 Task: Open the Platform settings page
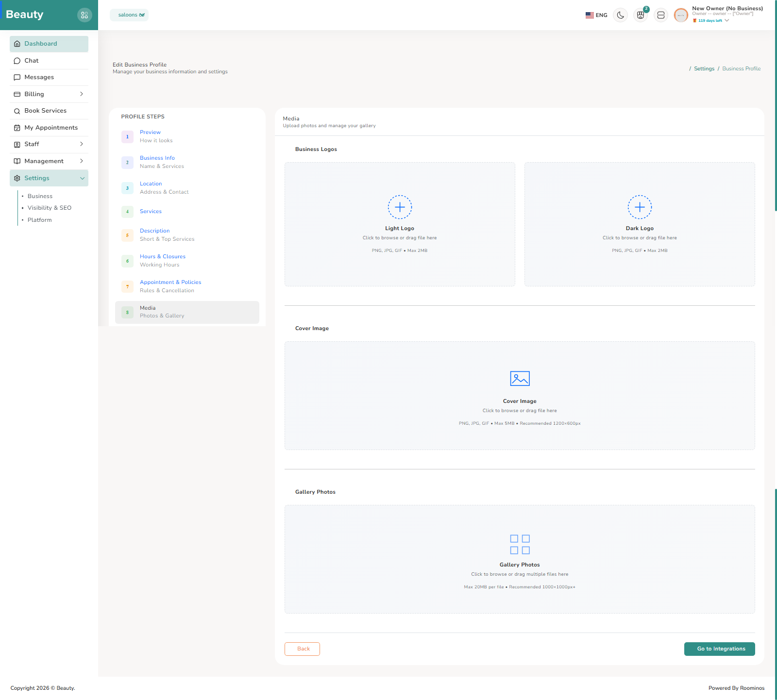(x=39, y=219)
